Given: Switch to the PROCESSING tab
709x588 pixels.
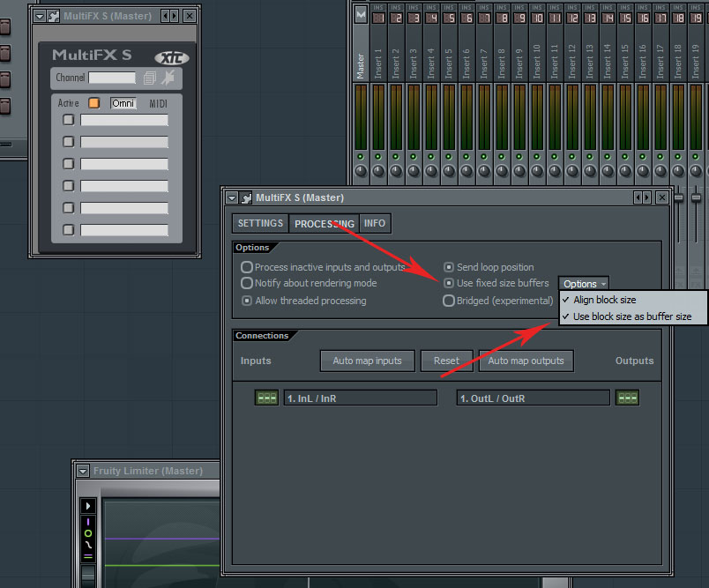Looking at the screenshot, I should 325,223.
